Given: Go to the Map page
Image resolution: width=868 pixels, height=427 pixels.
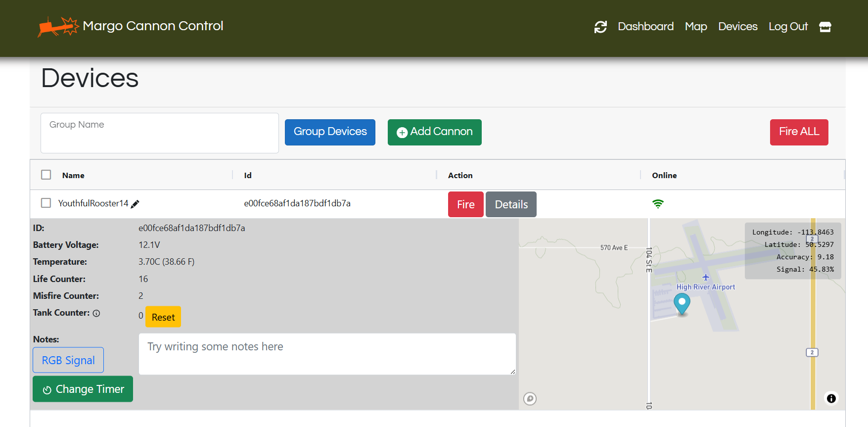Looking at the screenshot, I should [x=695, y=27].
